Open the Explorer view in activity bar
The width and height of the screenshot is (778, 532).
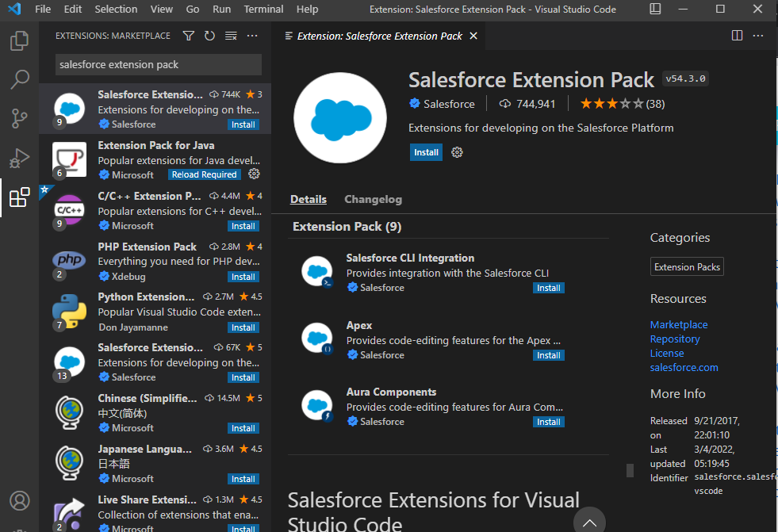click(x=19, y=40)
